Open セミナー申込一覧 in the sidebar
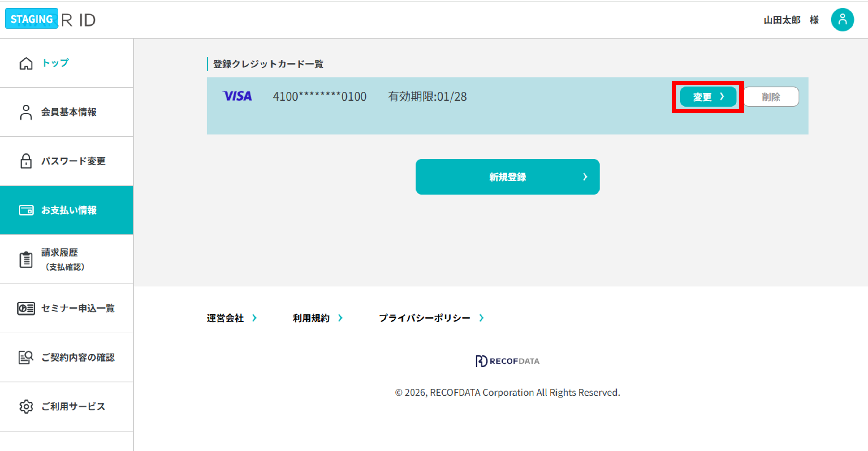Screen dimensions: 868x451 coord(67,308)
